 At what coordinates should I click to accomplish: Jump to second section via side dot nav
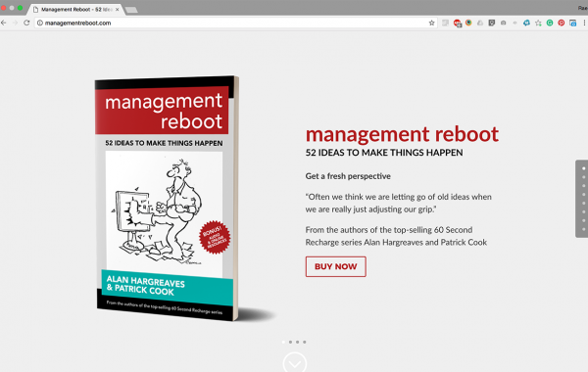583,177
